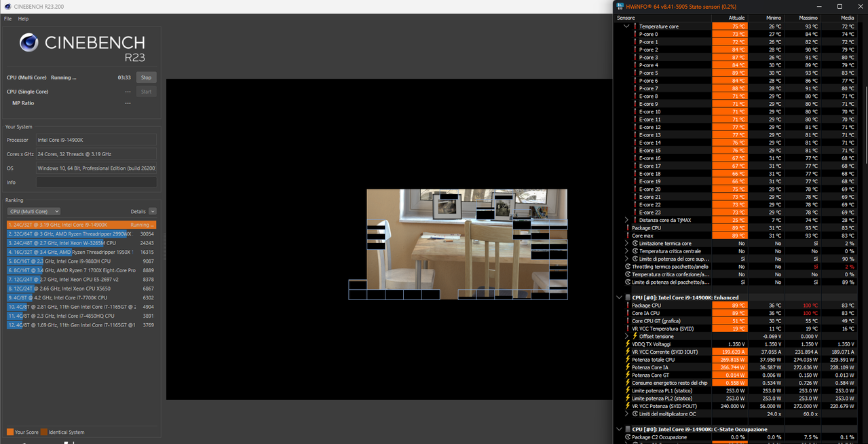The width and height of the screenshot is (868, 444).
Task: Click the disabled Single Core Start button
Action: click(146, 92)
